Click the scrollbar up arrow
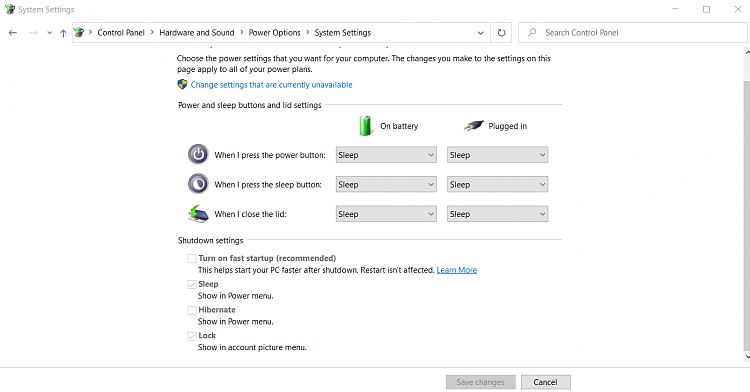Viewport: 750px width, 392px height. pos(747,51)
